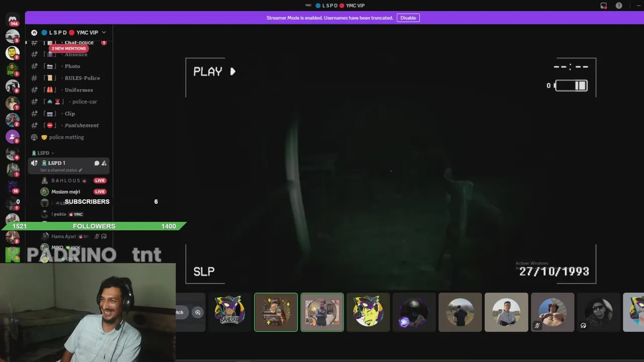
Task: Click the night-vision stream video area
Action: [390, 171]
